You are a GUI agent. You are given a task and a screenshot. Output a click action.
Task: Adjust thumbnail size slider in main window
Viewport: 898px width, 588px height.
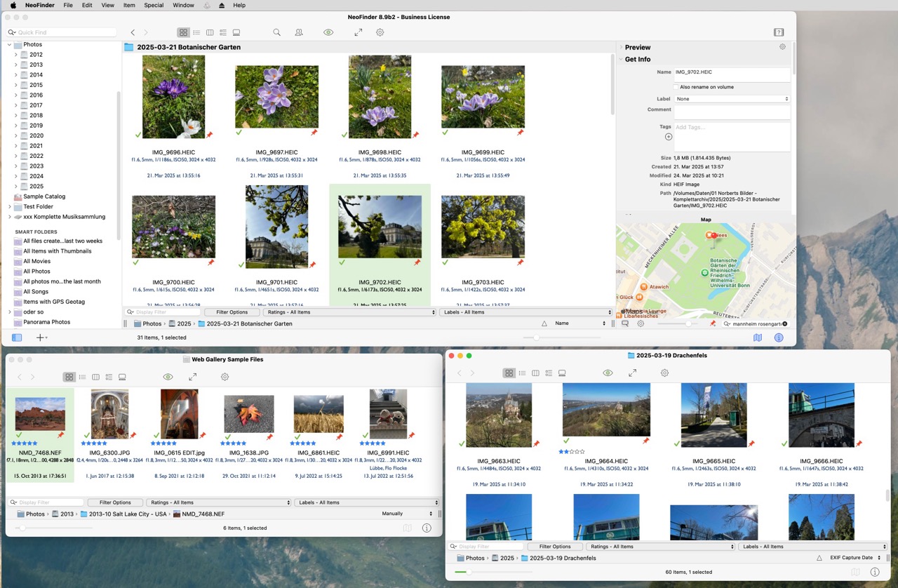point(537,338)
